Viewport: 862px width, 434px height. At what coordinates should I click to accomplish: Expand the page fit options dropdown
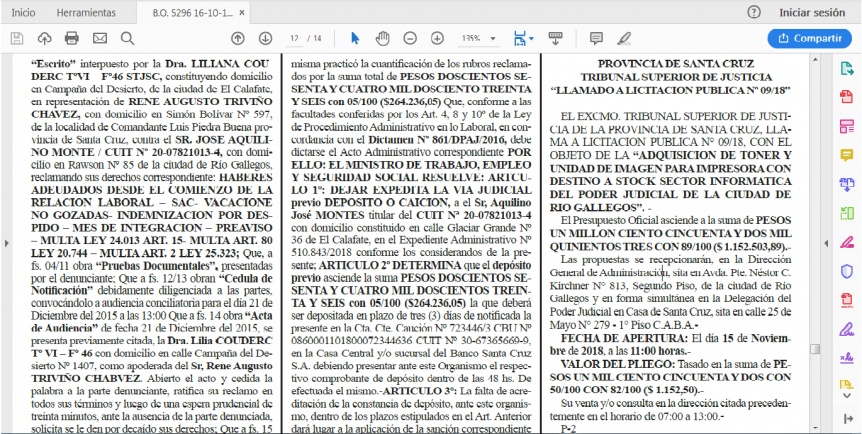[523, 38]
